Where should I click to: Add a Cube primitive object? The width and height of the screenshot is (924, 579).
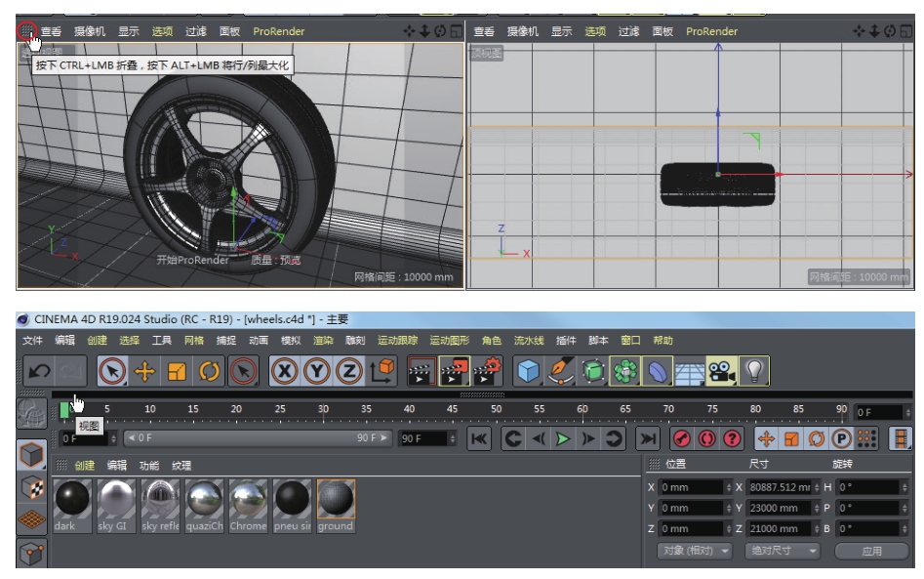(x=528, y=371)
